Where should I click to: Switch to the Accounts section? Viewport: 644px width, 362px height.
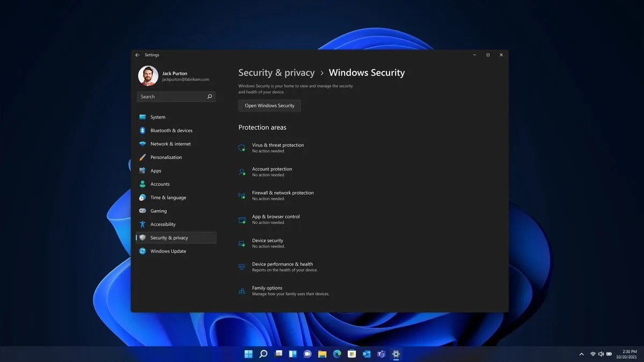[160, 184]
